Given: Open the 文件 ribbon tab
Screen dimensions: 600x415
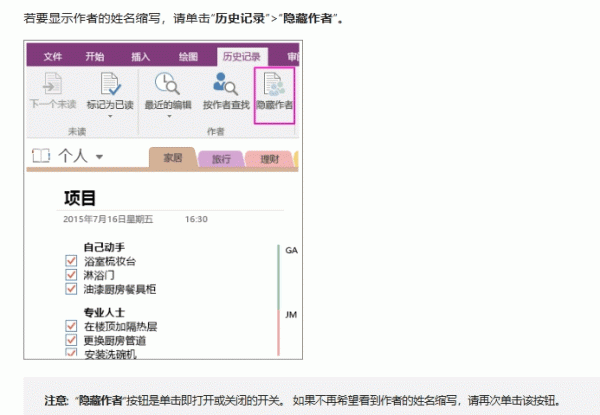Looking at the screenshot, I should click(53, 57).
